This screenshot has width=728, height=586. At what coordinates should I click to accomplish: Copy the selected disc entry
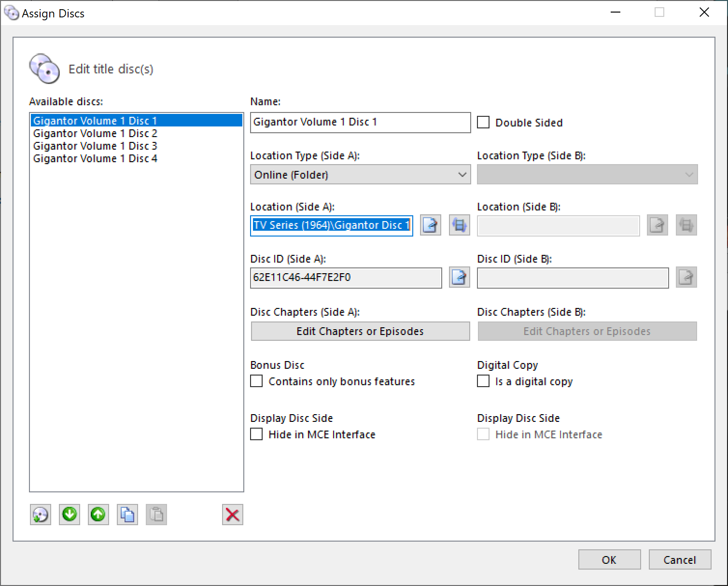pyautogui.click(x=127, y=515)
